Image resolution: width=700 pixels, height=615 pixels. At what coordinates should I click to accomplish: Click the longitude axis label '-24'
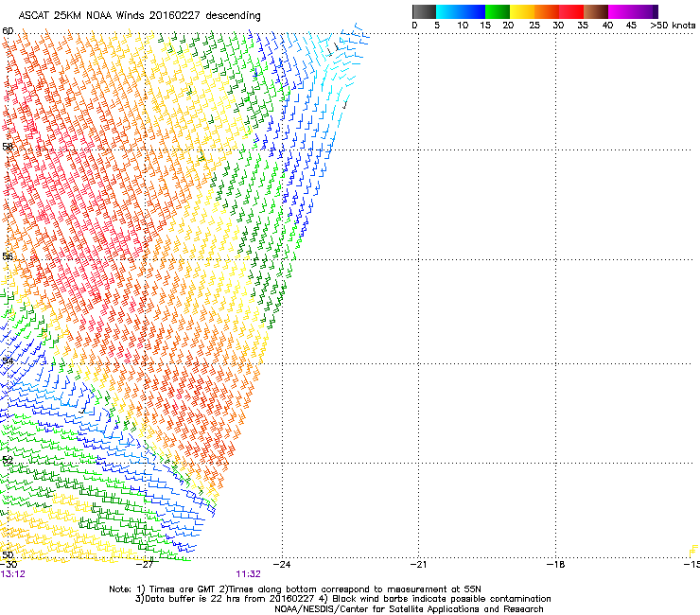click(x=282, y=564)
